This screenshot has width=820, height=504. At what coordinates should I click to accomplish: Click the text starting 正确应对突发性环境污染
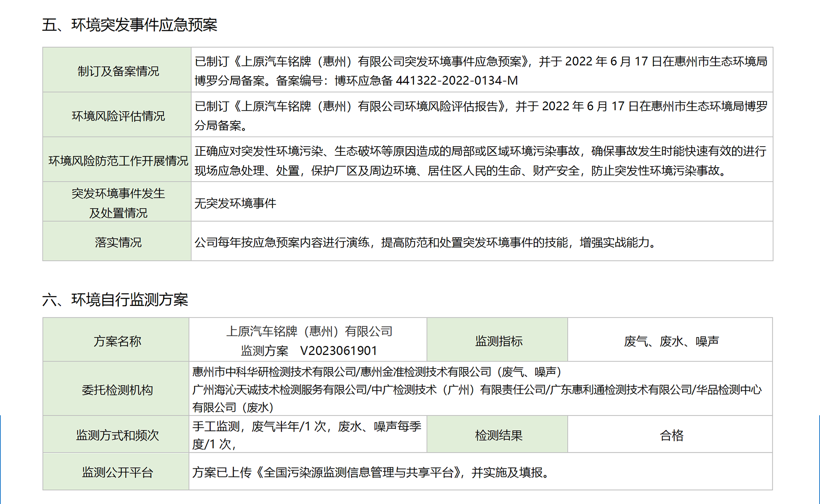click(x=480, y=161)
